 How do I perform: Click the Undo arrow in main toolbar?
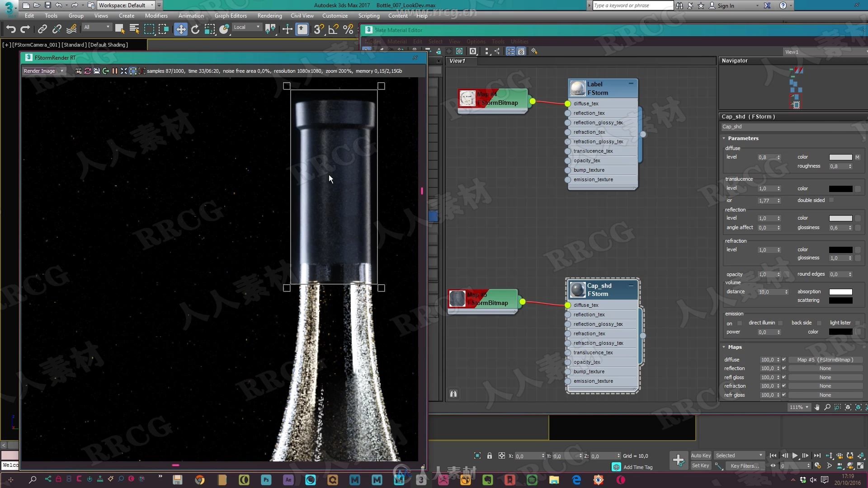pyautogui.click(x=11, y=30)
